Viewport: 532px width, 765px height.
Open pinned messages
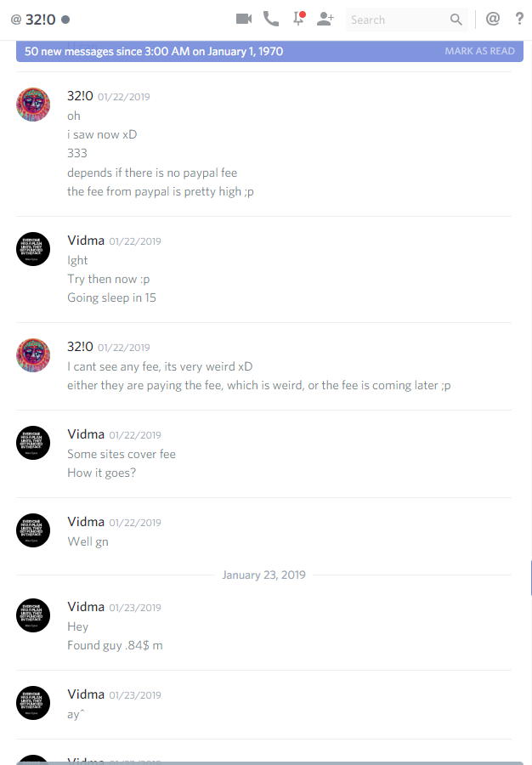click(298, 19)
